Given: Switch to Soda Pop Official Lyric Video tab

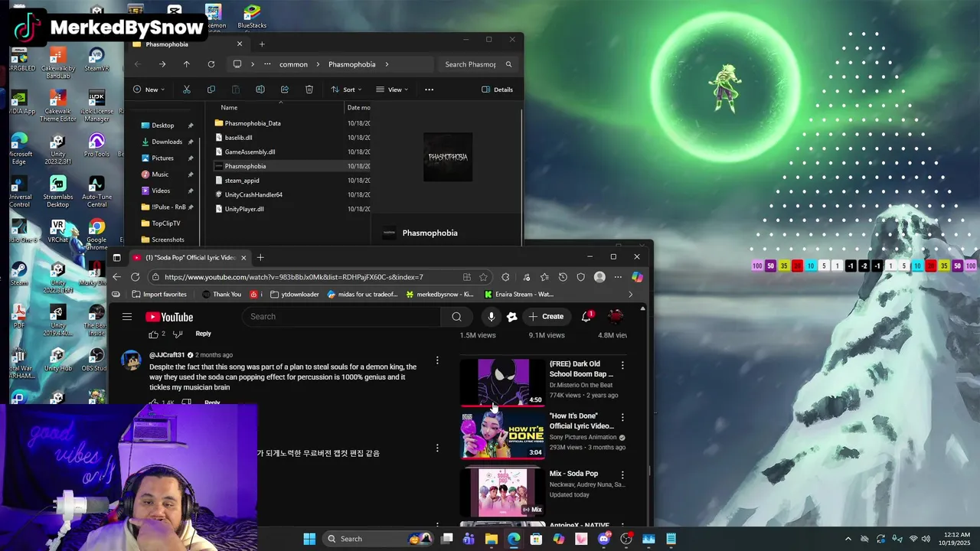Looking at the screenshot, I should (x=191, y=258).
